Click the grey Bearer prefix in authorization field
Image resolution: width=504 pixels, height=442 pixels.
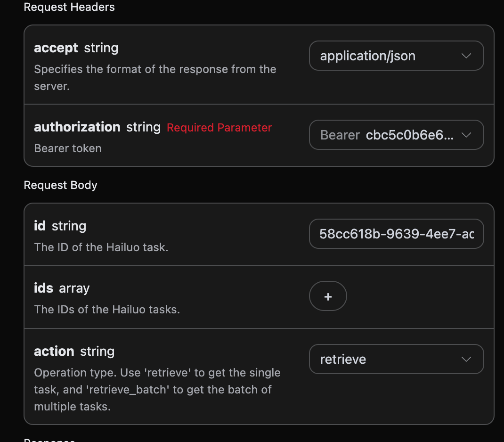(340, 135)
